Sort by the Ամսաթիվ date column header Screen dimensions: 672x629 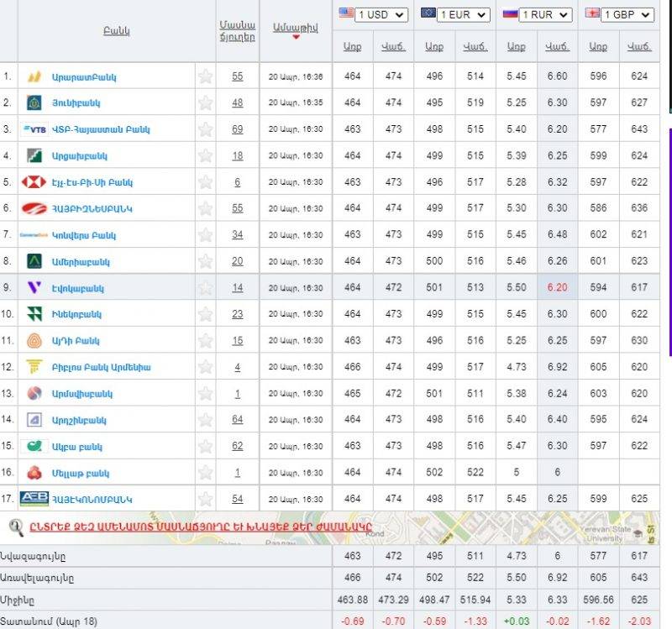296,27
